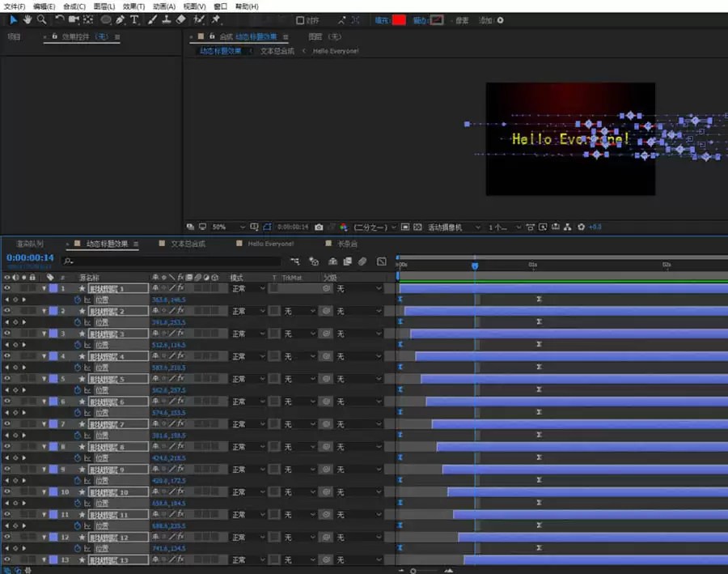Hide shape layer 1 using its eye icon
The height and width of the screenshot is (574, 728).
coord(7,288)
